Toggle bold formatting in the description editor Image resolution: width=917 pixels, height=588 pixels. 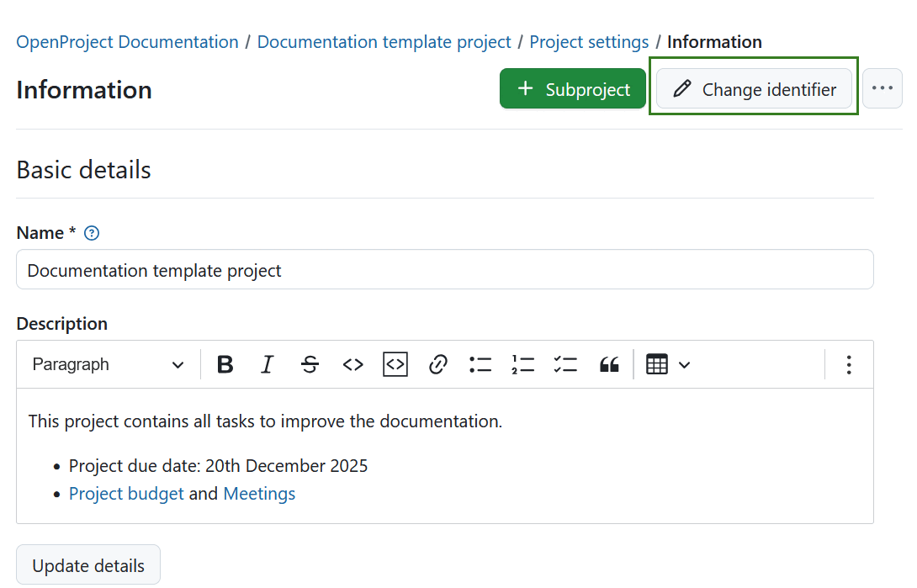225,364
